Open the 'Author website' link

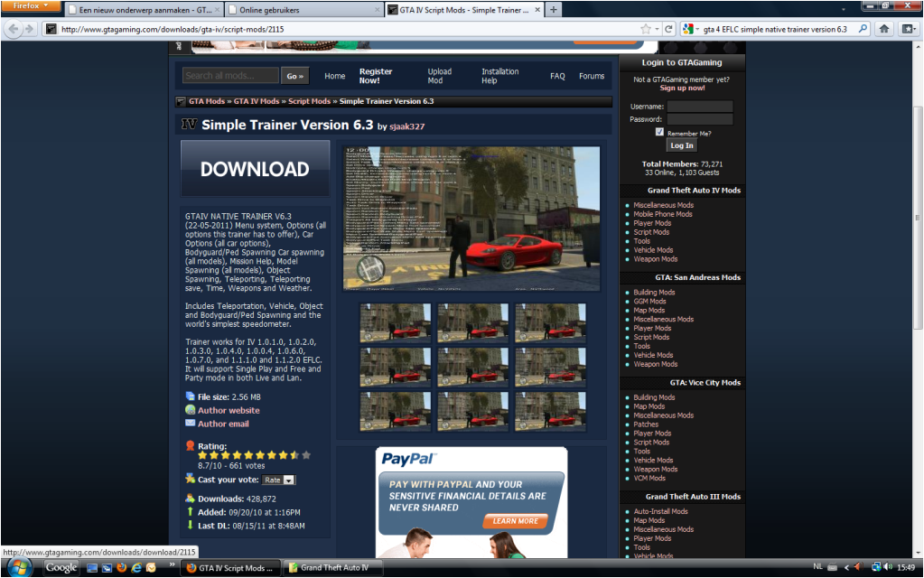coord(229,410)
